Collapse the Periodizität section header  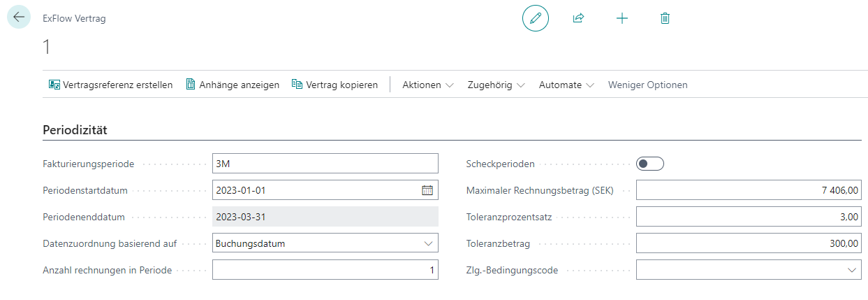coord(75,129)
